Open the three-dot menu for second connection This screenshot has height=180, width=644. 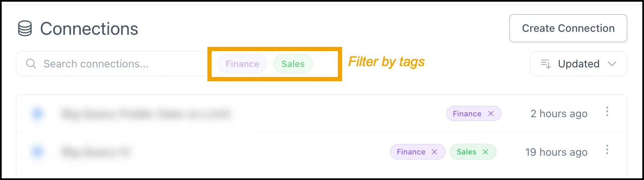pos(607,150)
